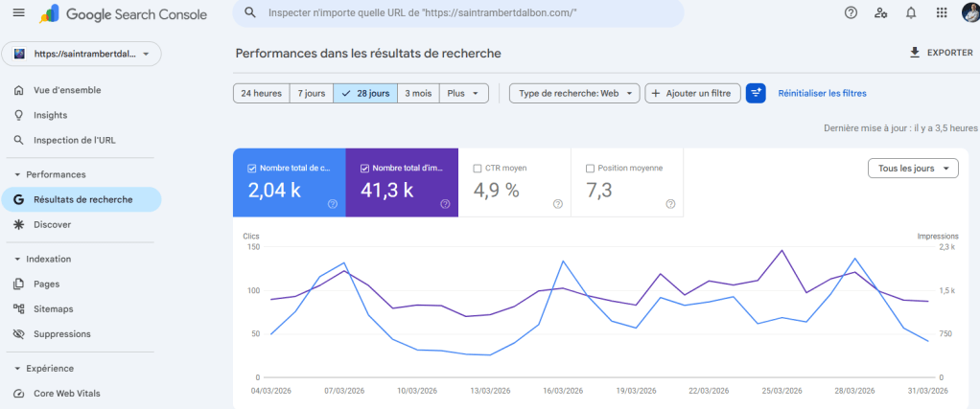Enable the Position moyenne metric
The width and height of the screenshot is (980, 409).
pyautogui.click(x=590, y=168)
